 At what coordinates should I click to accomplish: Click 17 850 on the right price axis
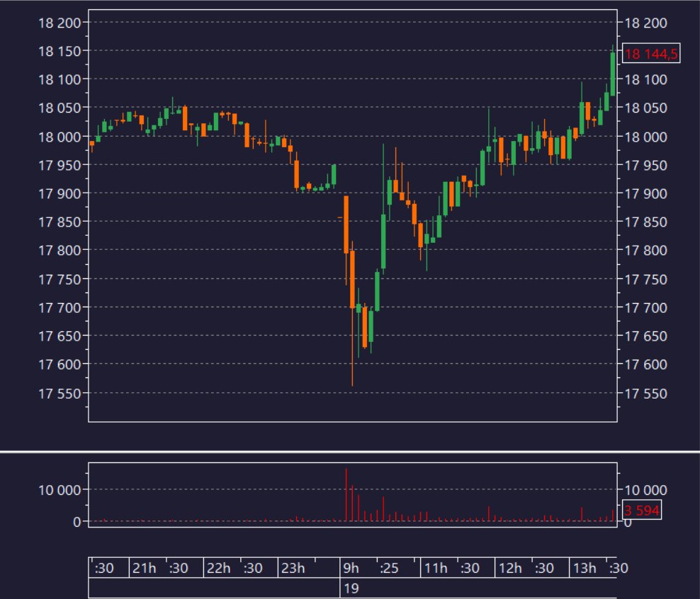645,222
